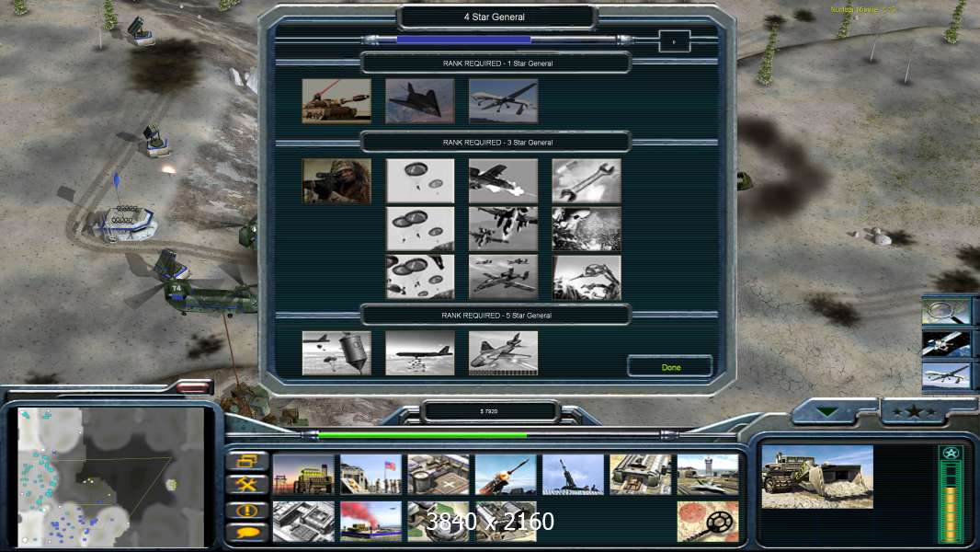Click the '$ 7920' money display
This screenshot has height=552, width=980.
pos(489,411)
